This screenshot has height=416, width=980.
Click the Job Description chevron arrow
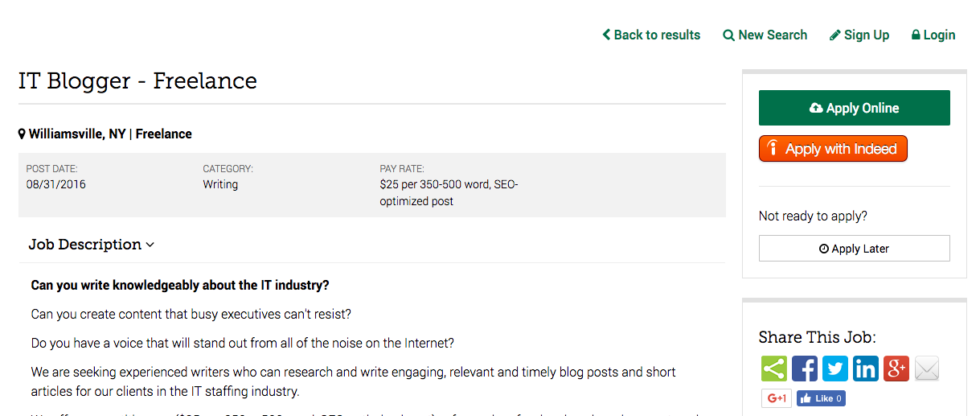150,245
